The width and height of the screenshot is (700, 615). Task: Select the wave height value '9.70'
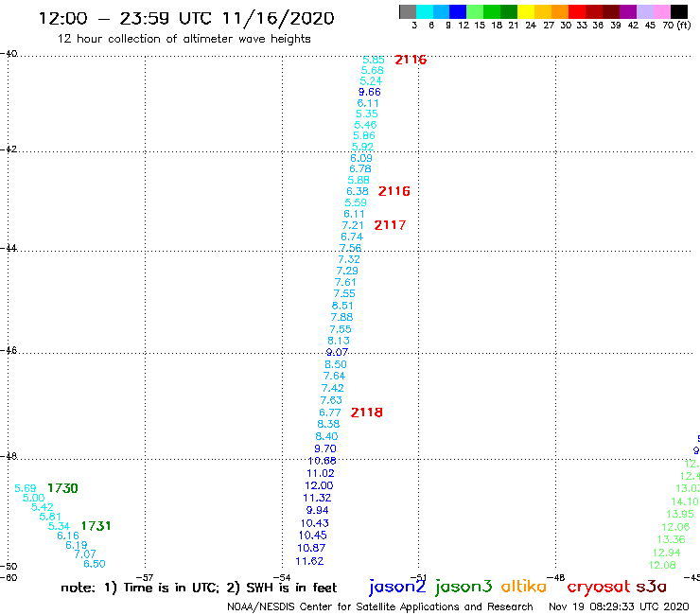325,448
